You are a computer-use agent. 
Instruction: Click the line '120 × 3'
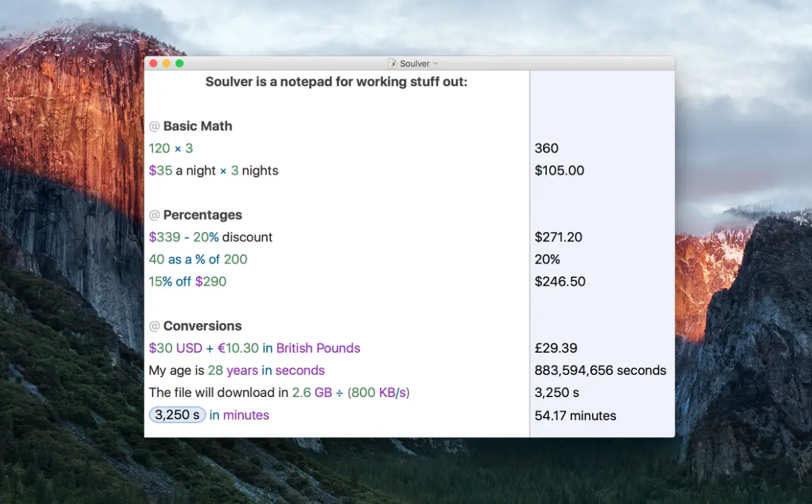171,148
